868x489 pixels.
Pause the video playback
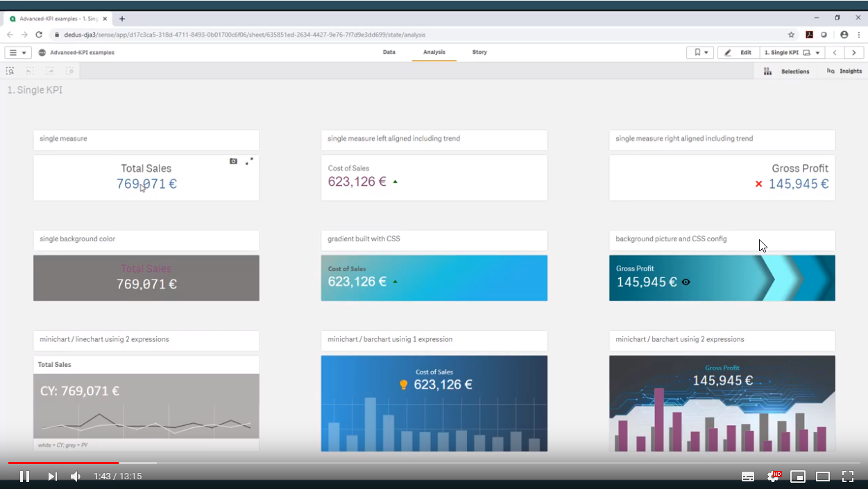tap(24, 477)
